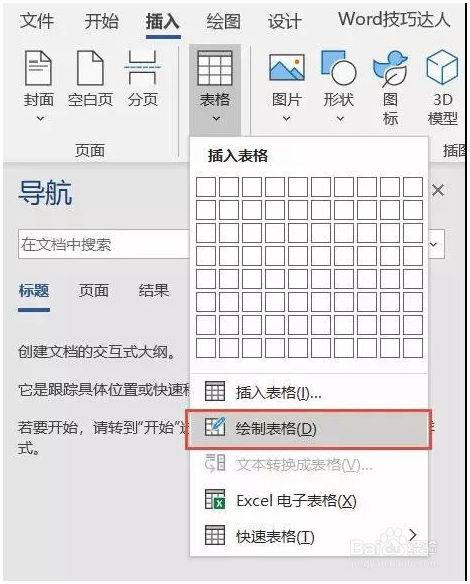Click the Page Break (分页) icon

(x=143, y=68)
